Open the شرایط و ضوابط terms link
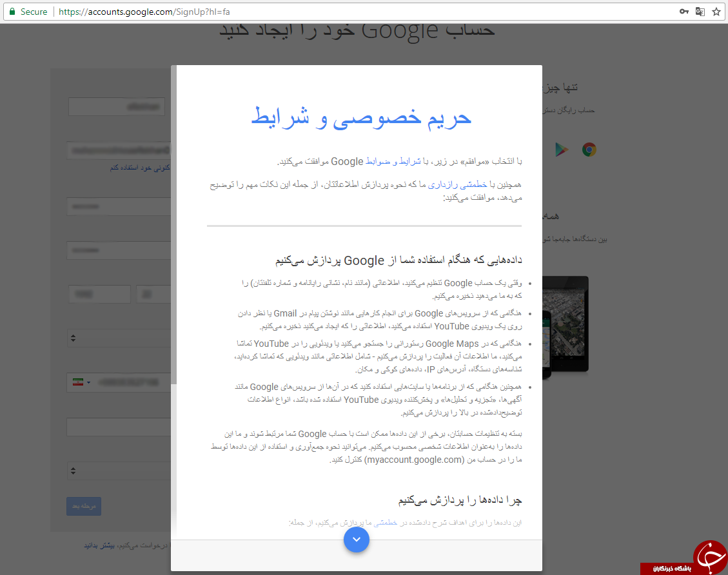Viewport: 728px width, 575px height. [x=393, y=161]
